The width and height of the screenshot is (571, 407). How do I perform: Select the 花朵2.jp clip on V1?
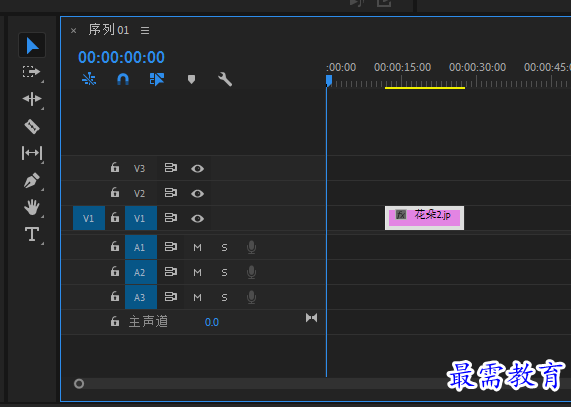tap(424, 218)
